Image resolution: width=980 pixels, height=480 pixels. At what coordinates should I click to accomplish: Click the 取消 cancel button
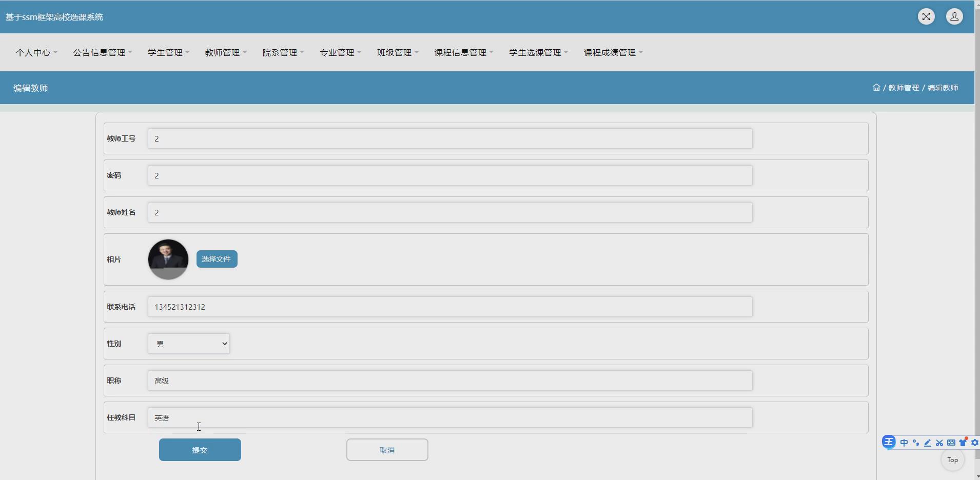pyautogui.click(x=387, y=450)
